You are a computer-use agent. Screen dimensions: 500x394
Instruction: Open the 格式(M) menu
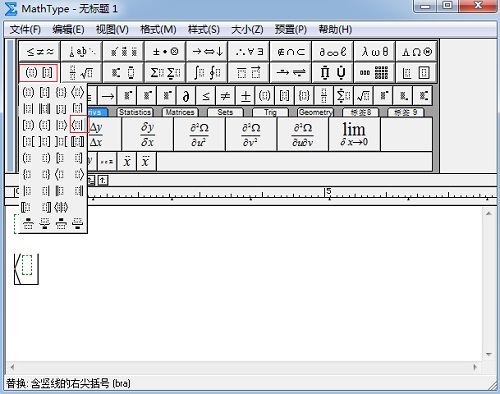pyautogui.click(x=158, y=30)
